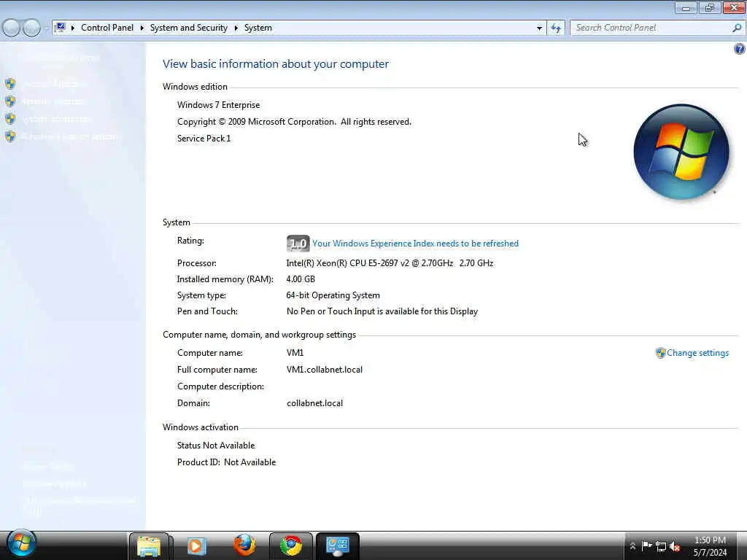Click the 4.00 GB RAM value
747x560 pixels.
[x=300, y=279]
